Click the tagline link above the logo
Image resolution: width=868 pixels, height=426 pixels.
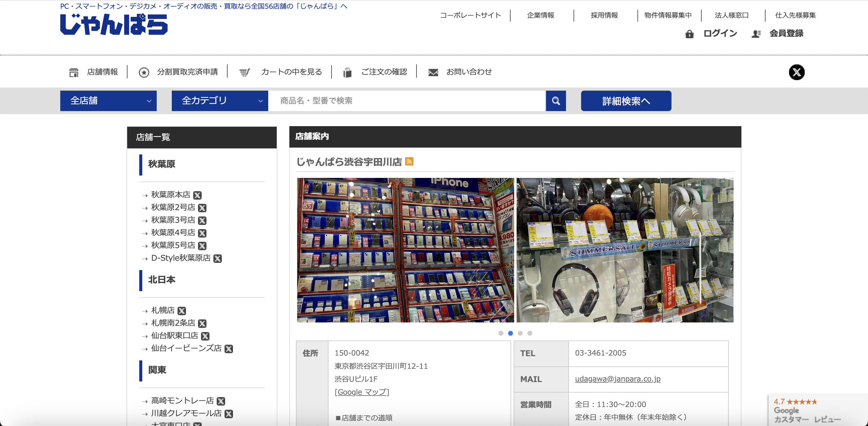click(x=203, y=6)
